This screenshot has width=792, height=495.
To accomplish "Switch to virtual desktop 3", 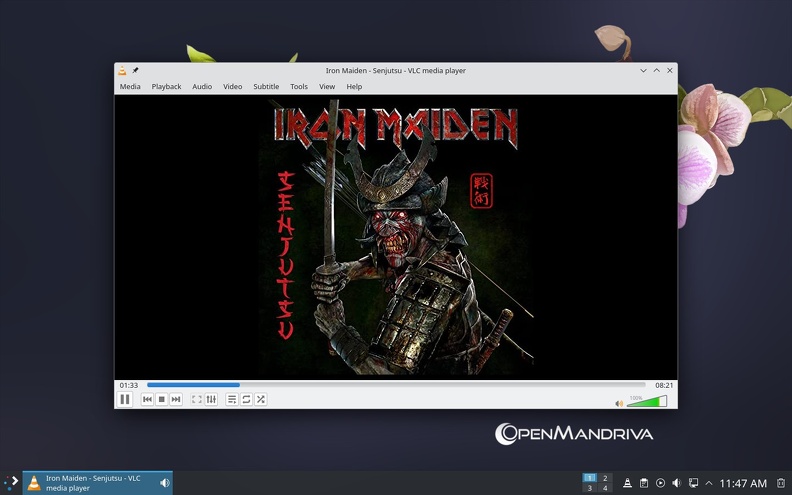I will (589, 488).
